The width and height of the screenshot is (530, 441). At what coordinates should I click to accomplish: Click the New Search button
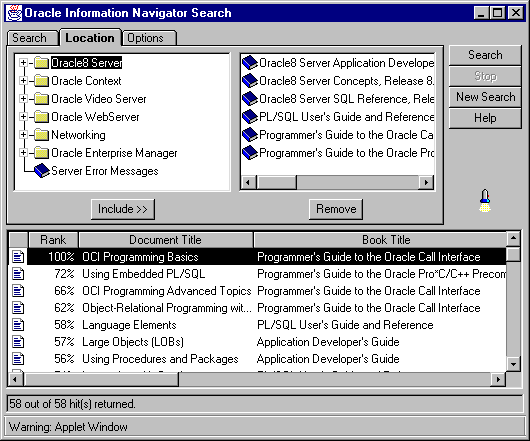[485, 97]
